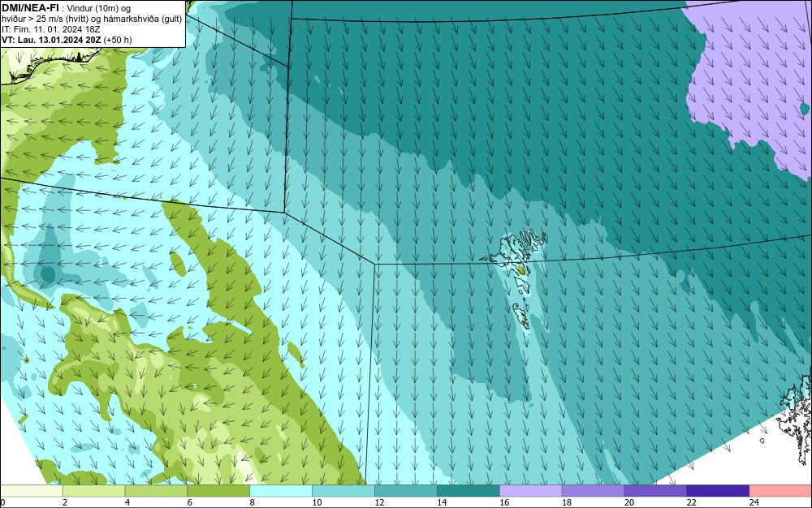Click the cyan 10–12 legend swatch
Image resolution: width=812 pixels, height=508 pixels.
[343, 491]
